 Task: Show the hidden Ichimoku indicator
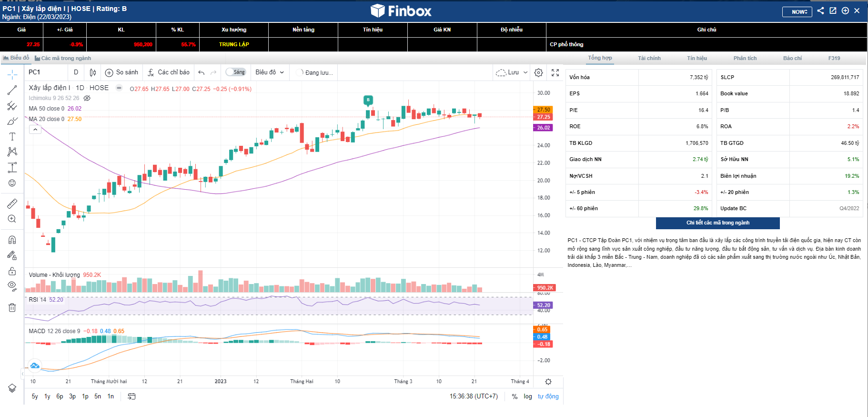pyautogui.click(x=87, y=98)
